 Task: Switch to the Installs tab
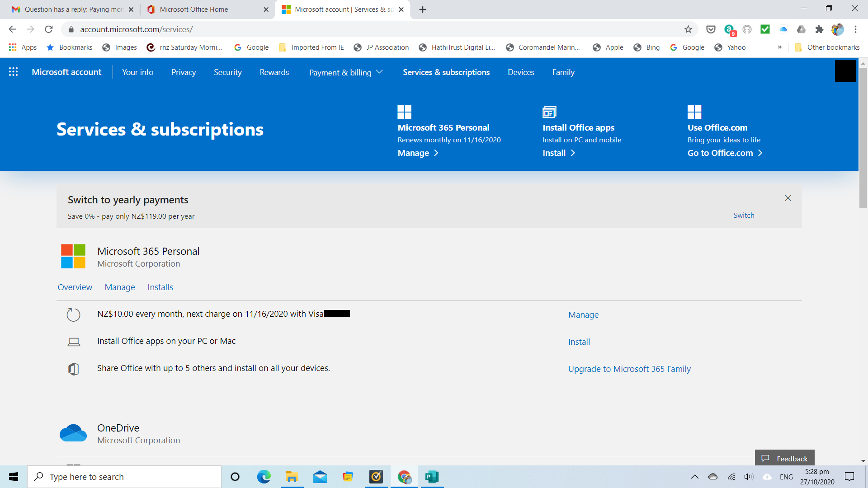(x=160, y=287)
